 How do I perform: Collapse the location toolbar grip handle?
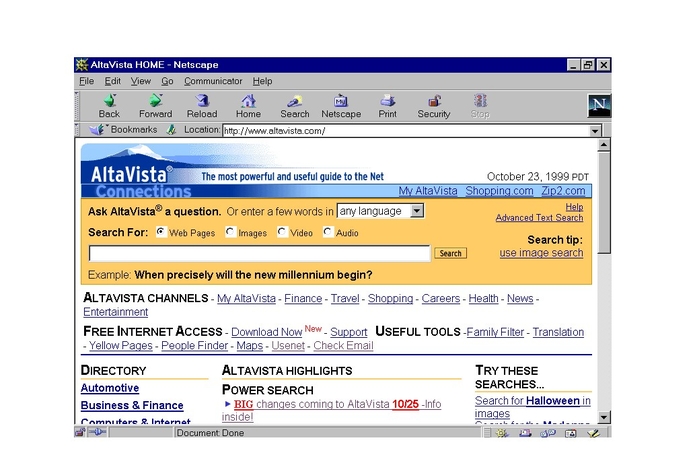[77, 130]
